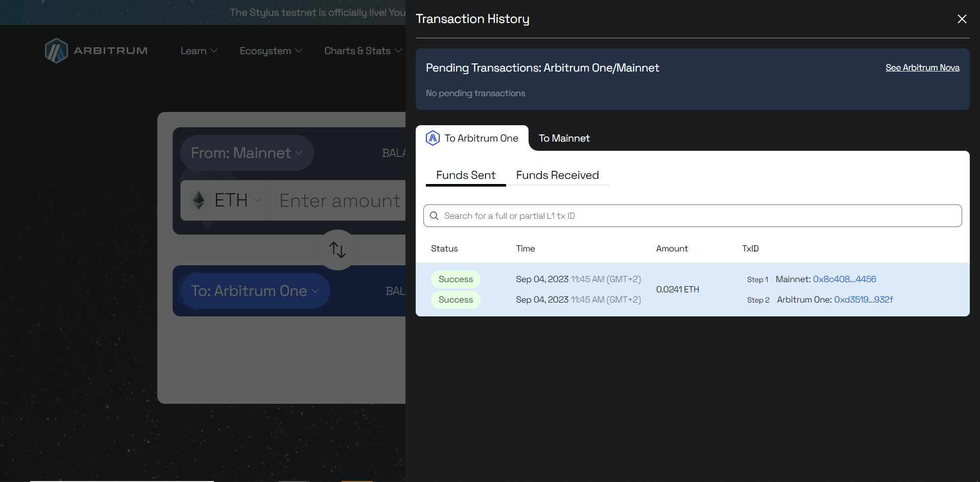Switch to the To Arbitrum One tab
This screenshot has height=482, width=980.
(x=472, y=138)
